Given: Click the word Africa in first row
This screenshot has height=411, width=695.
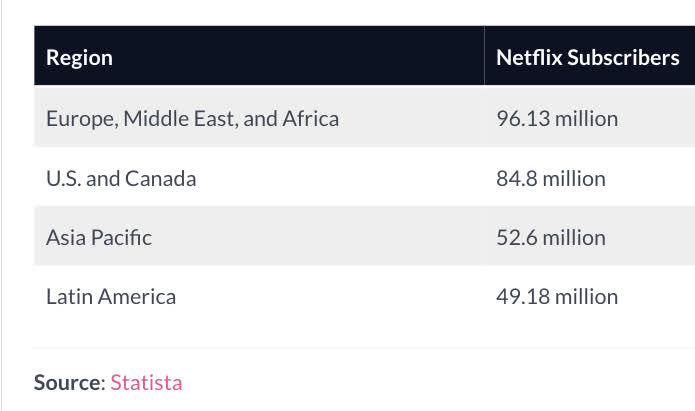Looking at the screenshot, I should 310,119.
